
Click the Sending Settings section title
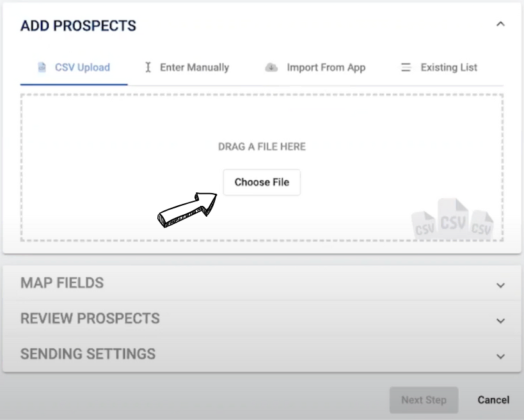pyautogui.click(x=88, y=354)
